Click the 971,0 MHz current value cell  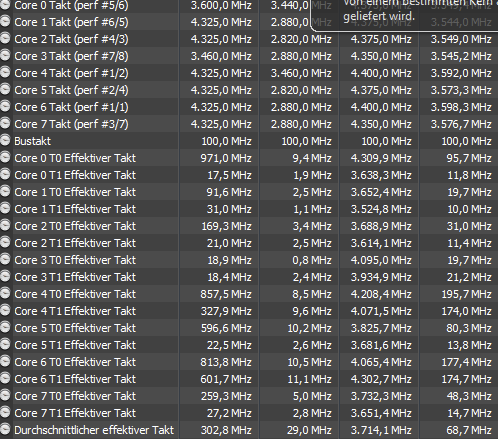coord(226,158)
